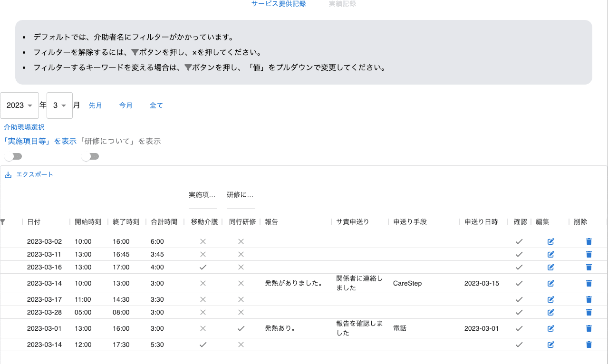Open the year dropdown showing 2023
The height and width of the screenshot is (364, 608).
[x=19, y=105]
